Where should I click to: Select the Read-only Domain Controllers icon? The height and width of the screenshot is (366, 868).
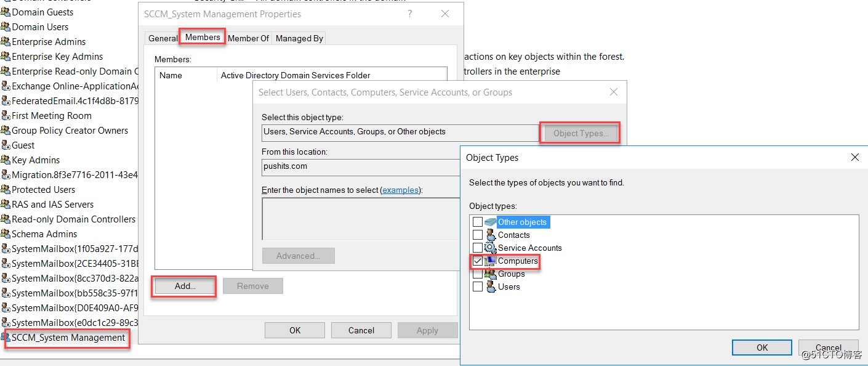click(x=6, y=219)
